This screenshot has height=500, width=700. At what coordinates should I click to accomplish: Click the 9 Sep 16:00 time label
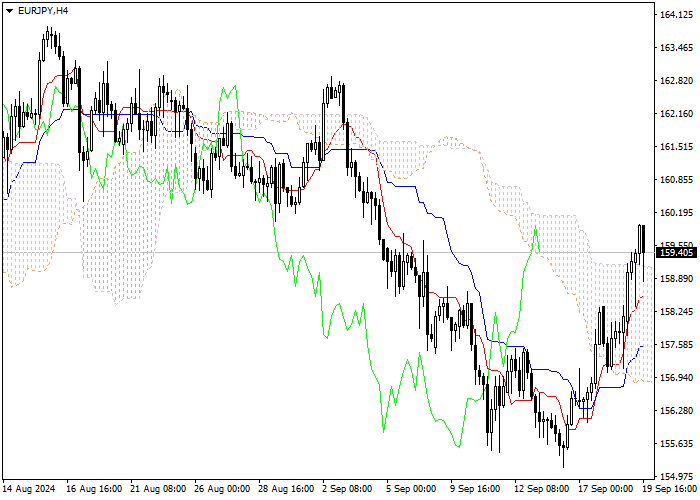[475, 489]
